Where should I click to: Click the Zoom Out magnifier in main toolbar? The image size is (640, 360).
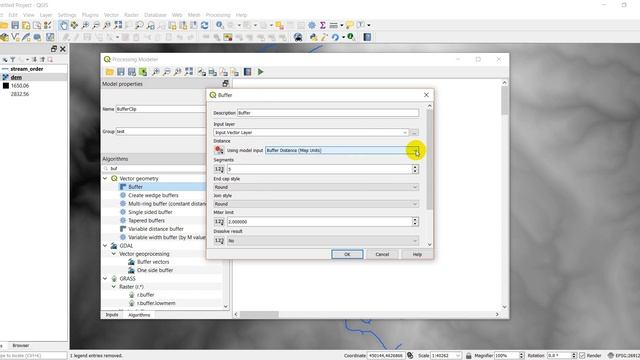click(x=96, y=25)
